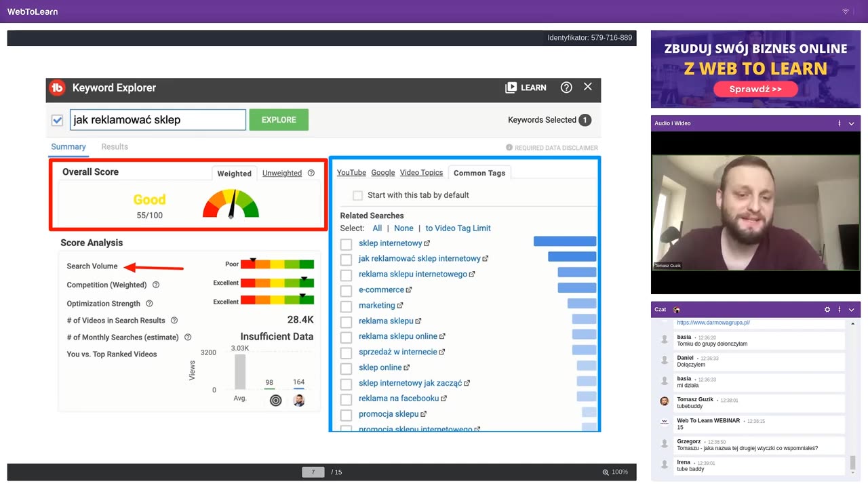The height and width of the screenshot is (488, 868).
Task: Open the Google related searches tab
Action: click(x=383, y=173)
